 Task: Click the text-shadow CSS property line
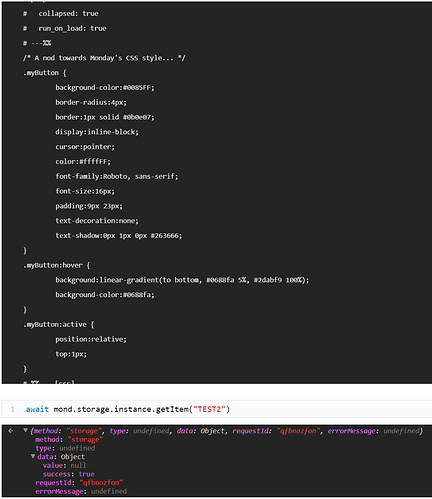point(119,236)
